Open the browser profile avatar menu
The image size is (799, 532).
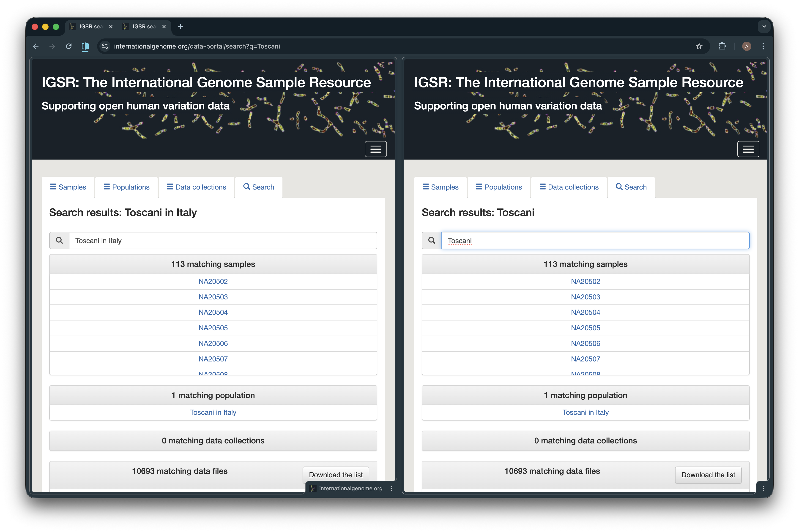coord(746,46)
